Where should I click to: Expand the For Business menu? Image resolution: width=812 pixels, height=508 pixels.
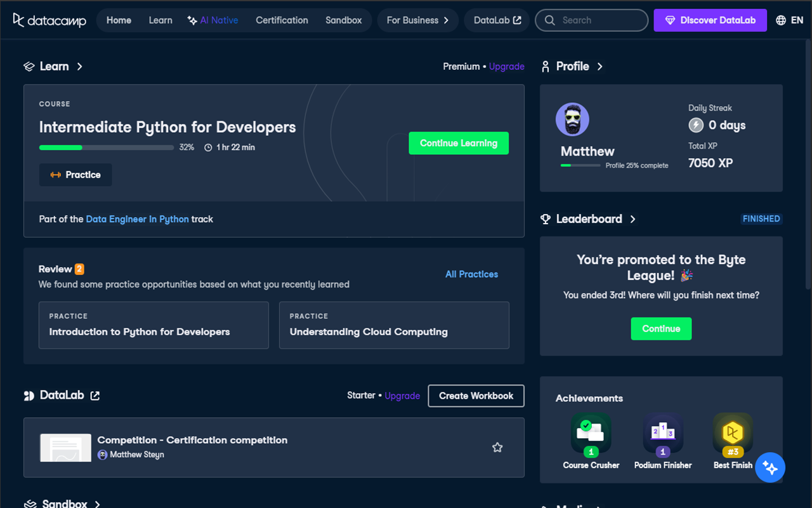[x=417, y=20]
